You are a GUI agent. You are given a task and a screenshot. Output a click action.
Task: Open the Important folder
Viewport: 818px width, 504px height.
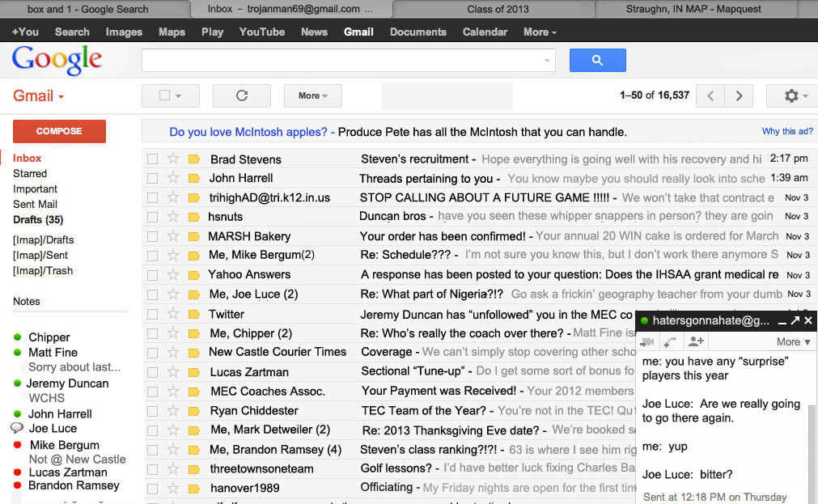point(35,188)
